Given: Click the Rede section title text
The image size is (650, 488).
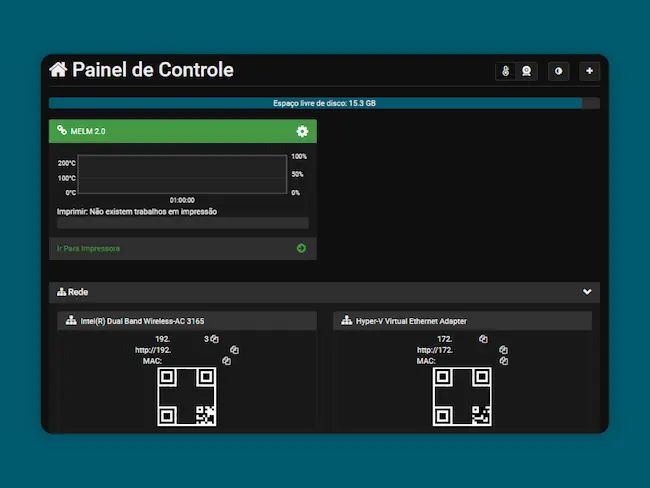Looking at the screenshot, I should click(x=78, y=292).
